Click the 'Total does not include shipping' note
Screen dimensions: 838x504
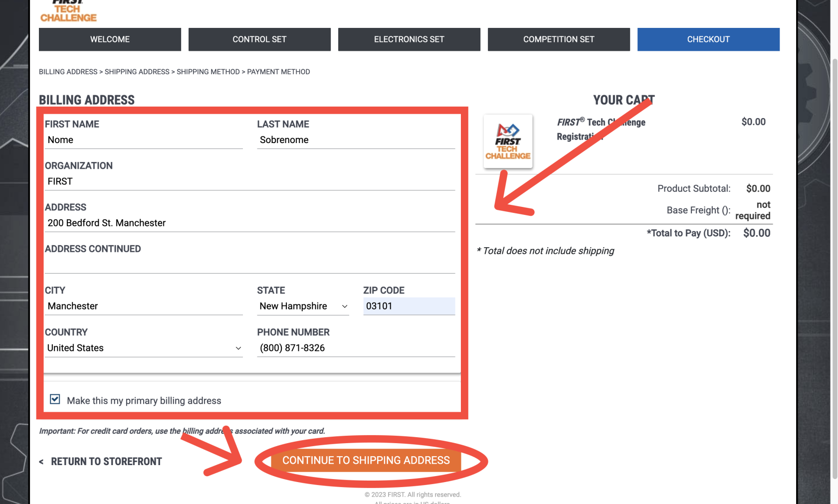pyautogui.click(x=545, y=251)
